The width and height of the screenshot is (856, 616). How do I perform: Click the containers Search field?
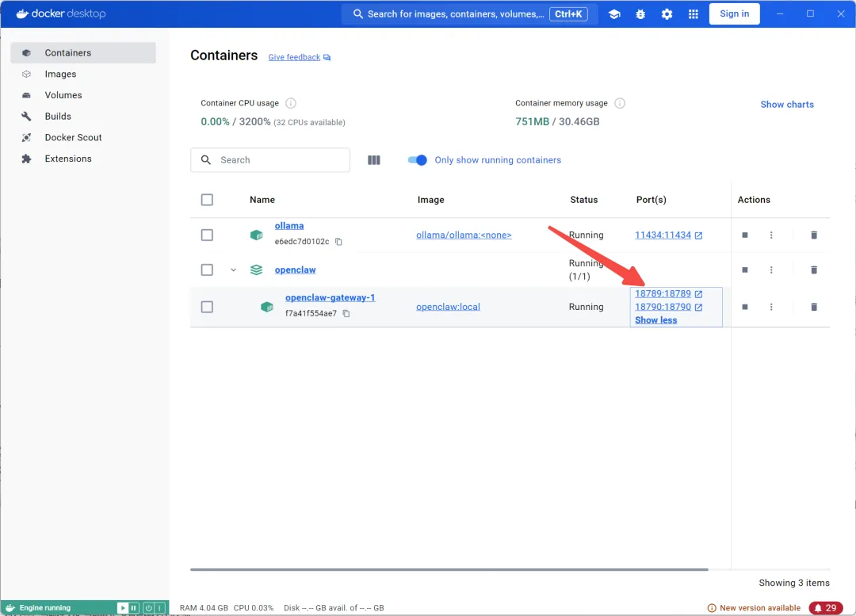coord(270,160)
